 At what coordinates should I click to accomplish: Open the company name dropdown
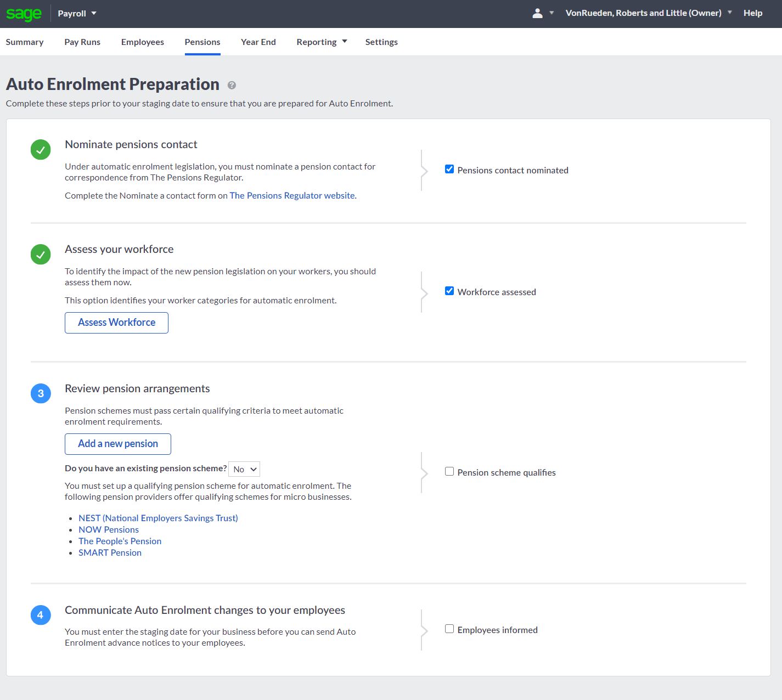[649, 13]
